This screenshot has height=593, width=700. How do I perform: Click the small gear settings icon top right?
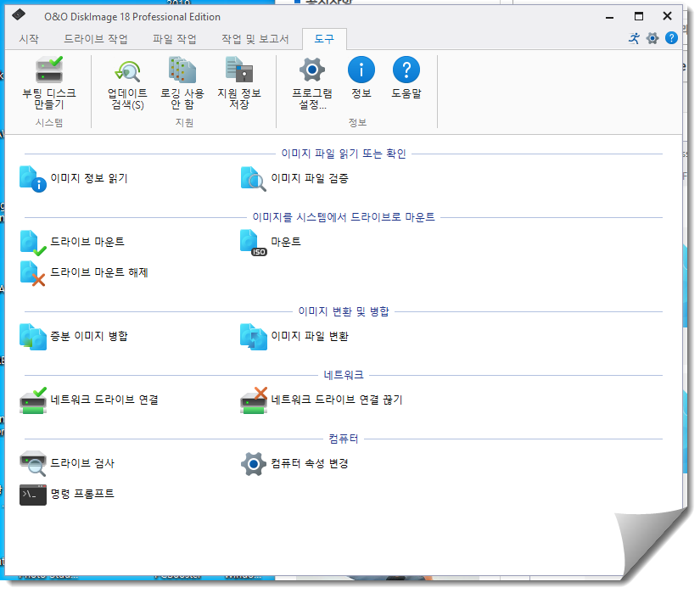pos(652,38)
